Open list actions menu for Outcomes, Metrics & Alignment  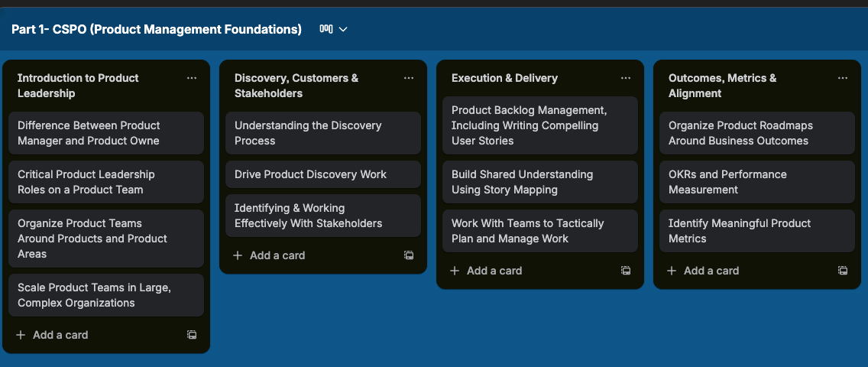843,78
